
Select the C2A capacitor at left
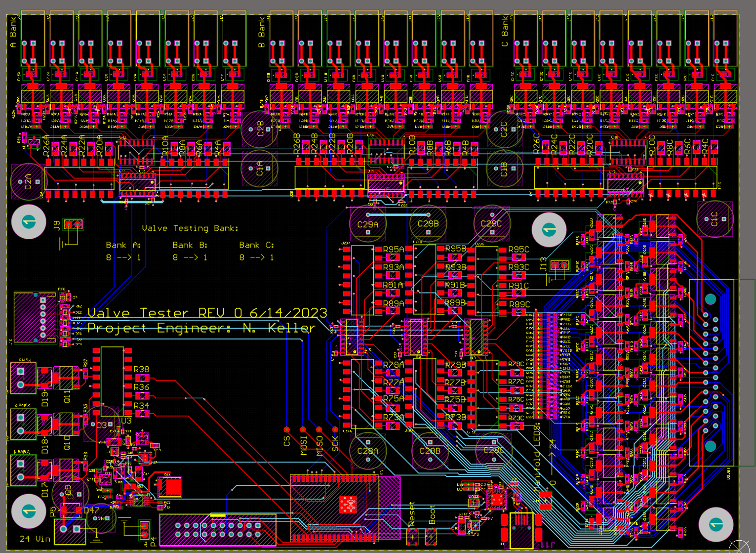(28, 181)
